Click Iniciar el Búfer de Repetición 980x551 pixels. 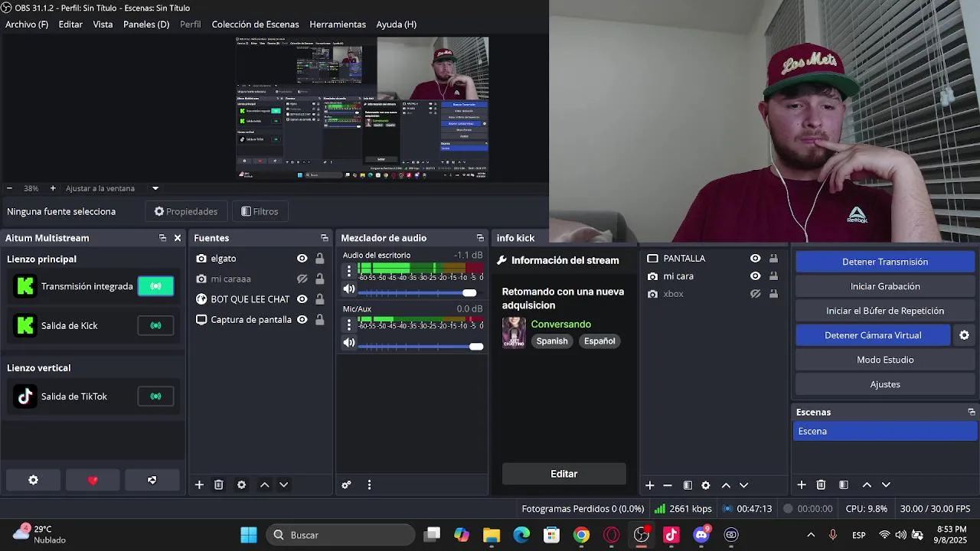point(885,311)
